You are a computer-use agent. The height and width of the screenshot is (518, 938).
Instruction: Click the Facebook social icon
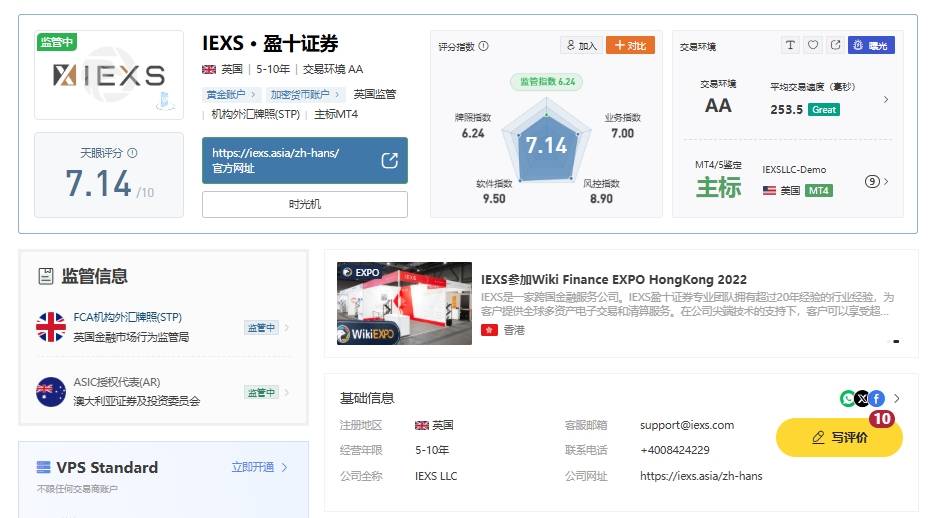(876, 398)
